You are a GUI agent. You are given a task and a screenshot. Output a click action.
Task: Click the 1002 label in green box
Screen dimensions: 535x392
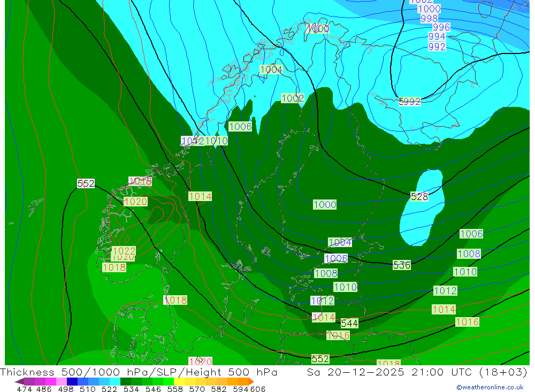pos(293,98)
